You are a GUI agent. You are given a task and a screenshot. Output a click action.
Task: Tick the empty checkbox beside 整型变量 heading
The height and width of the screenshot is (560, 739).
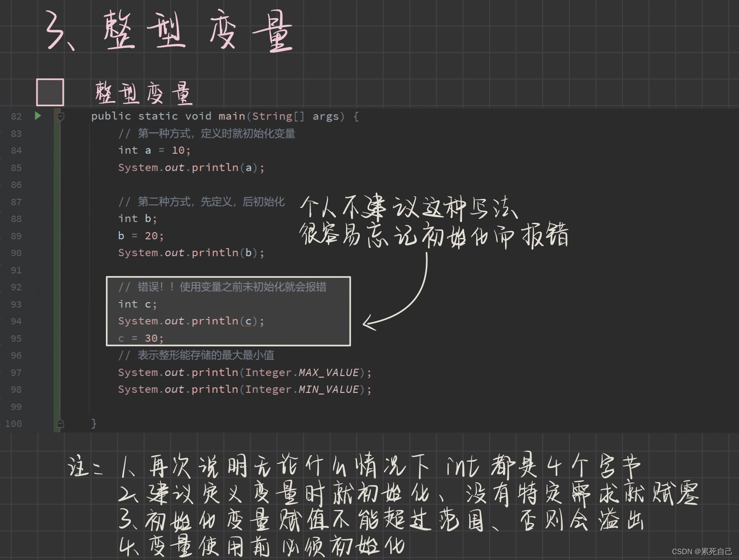tap(50, 92)
